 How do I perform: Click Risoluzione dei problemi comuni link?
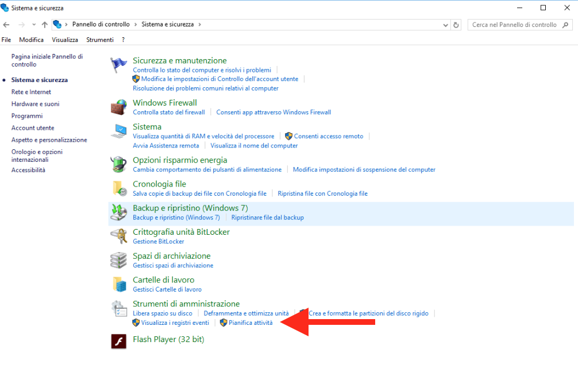(x=206, y=89)
